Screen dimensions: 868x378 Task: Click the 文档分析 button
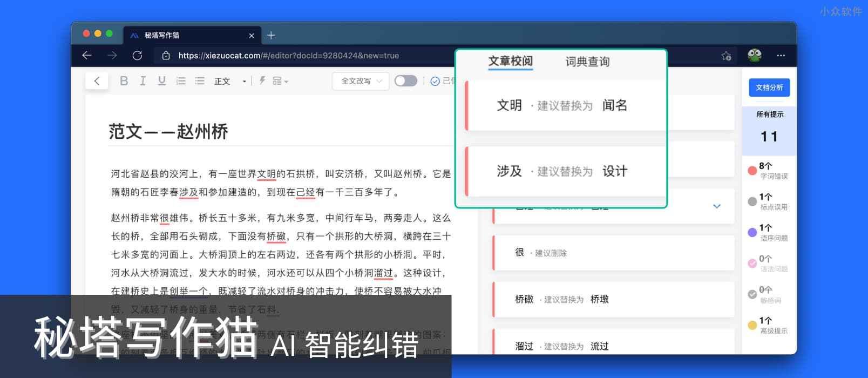point(769,87)
